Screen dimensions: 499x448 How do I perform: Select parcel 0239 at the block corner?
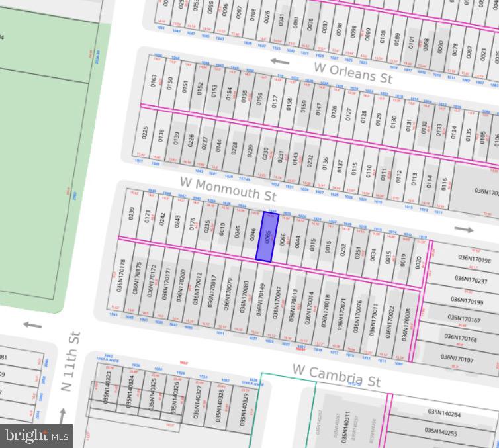pos(131,213)
